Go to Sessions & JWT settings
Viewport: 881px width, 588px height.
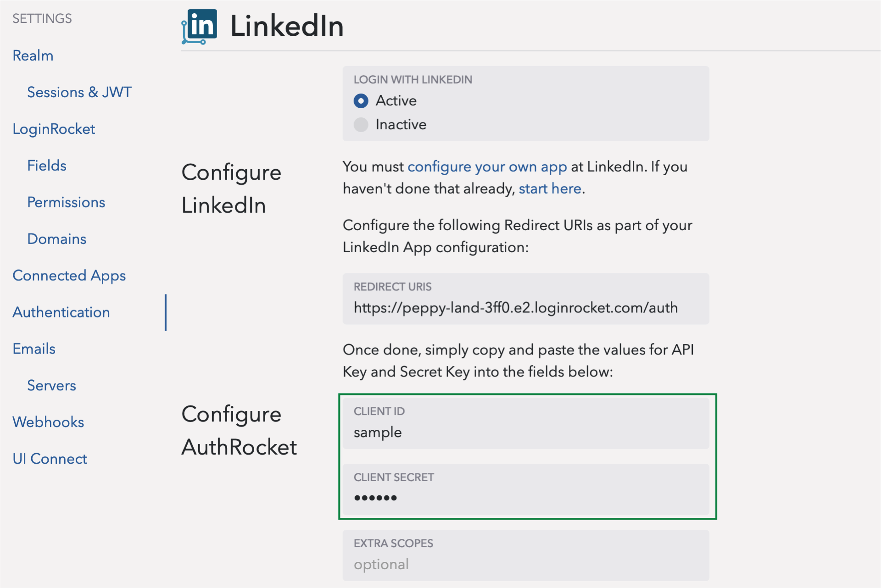[79, 92]
